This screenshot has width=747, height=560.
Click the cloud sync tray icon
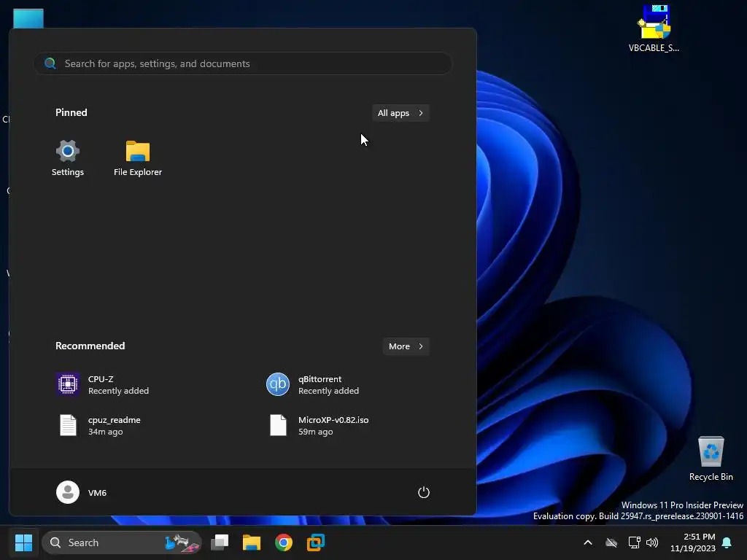[x=611, y=542]
